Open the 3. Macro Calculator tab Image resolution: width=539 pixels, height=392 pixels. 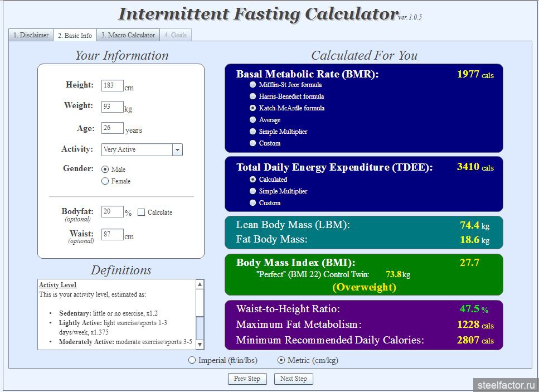[128, 35]
